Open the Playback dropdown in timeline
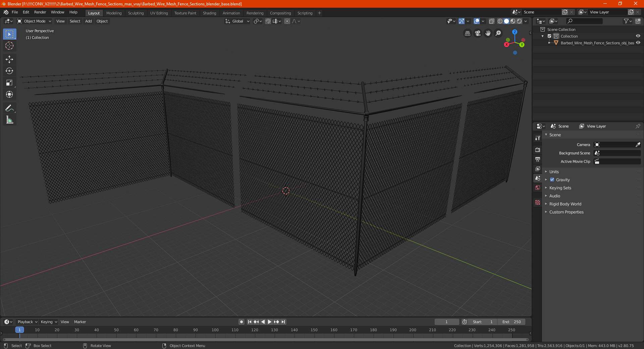Image resolution: width=644 pixels, height=349 pixels. [x=27, y=322]
